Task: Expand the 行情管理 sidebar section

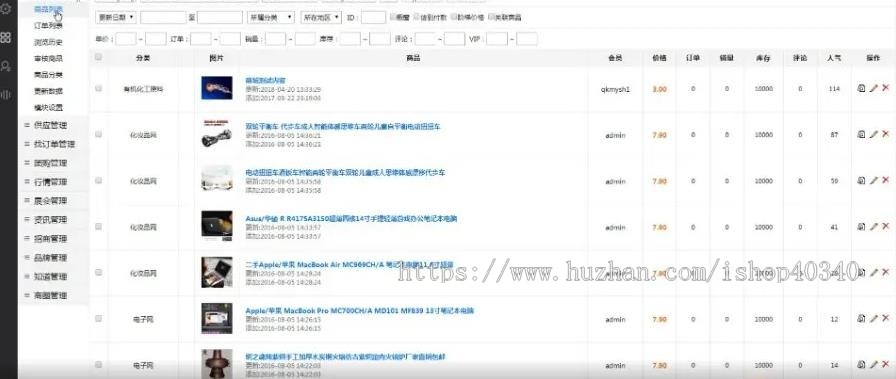Action: point(50,182)
